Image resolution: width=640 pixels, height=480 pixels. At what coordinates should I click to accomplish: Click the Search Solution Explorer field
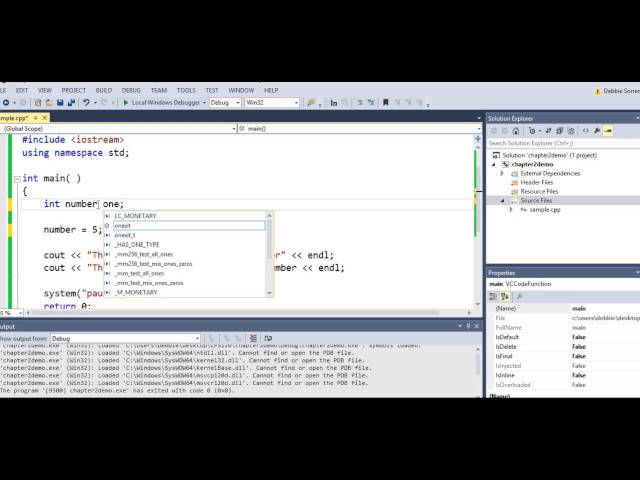pyautogui.click(x=563, y=143)
